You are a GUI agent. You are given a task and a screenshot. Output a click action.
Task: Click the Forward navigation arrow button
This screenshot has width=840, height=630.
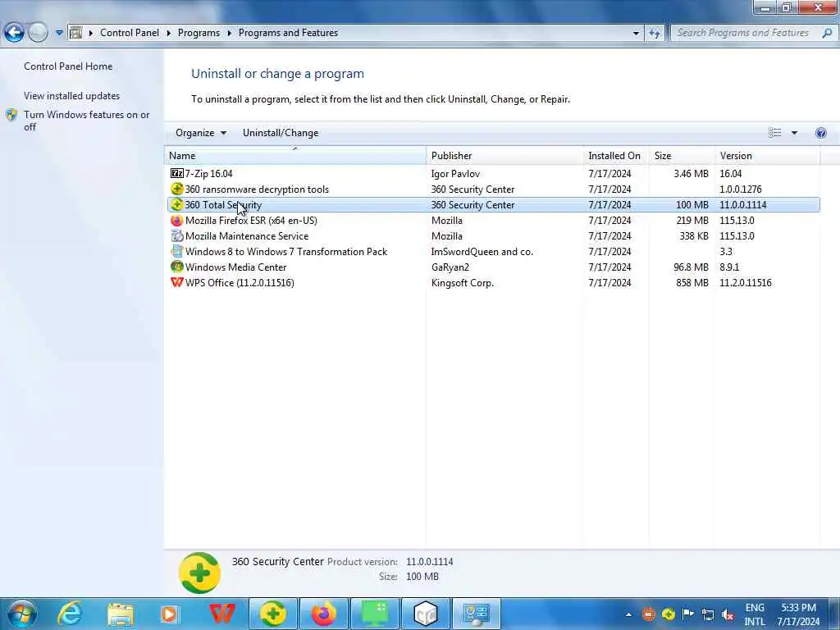point(38,33)
